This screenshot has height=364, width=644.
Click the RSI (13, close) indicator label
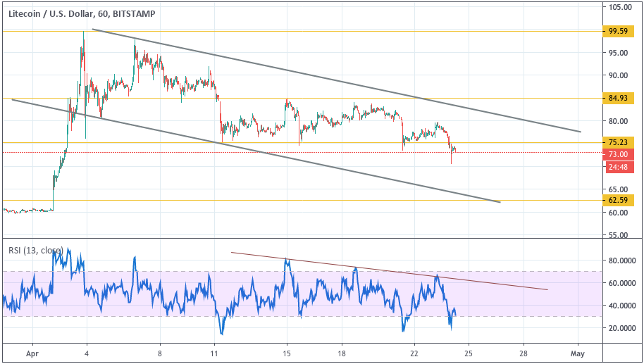point(35,251)
